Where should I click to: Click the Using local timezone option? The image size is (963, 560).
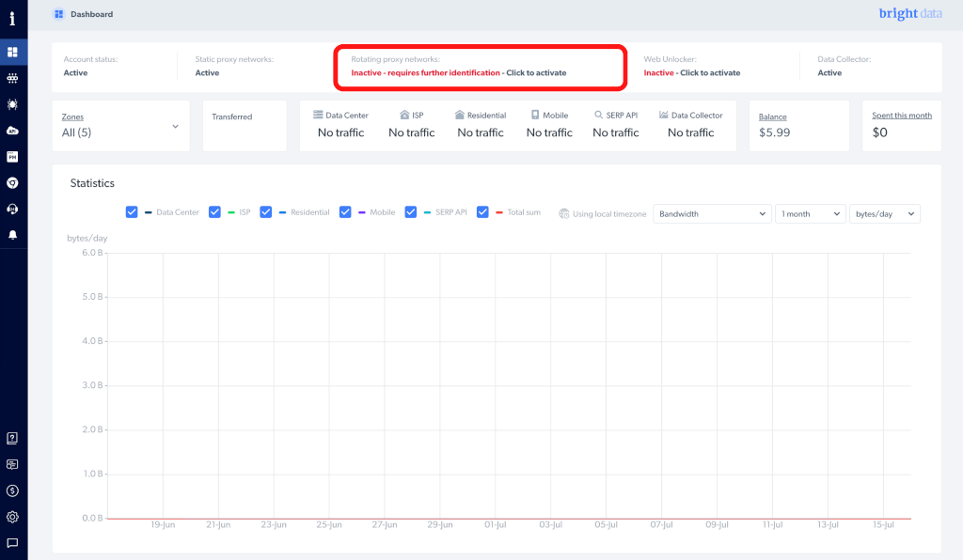pos(603,214)
